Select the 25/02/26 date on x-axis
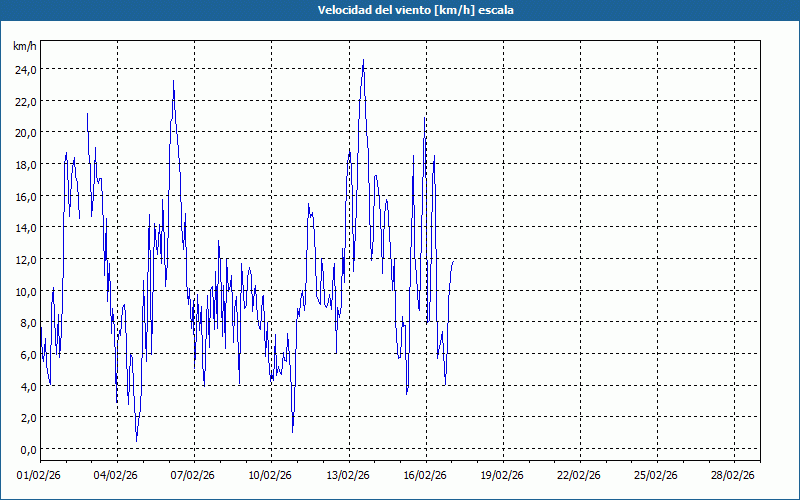Viewport: 800px width, 500px height. pyautogui.click(x=657, y=476)
